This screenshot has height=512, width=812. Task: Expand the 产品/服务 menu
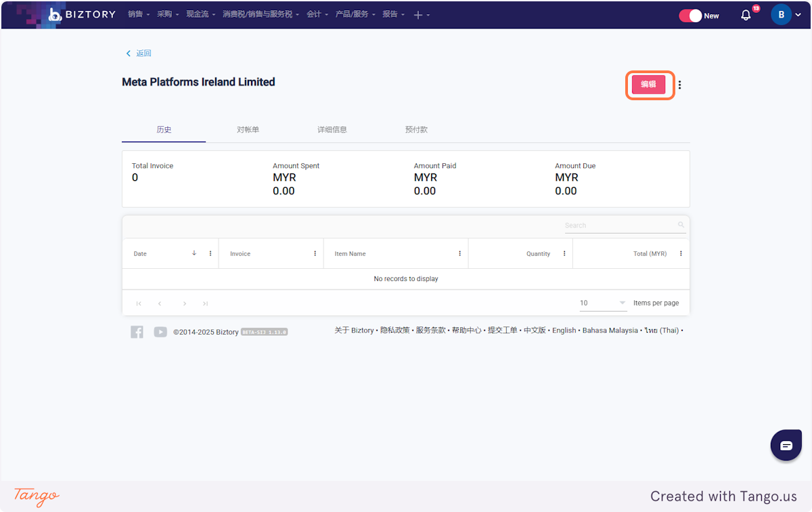tap(355, 14)
